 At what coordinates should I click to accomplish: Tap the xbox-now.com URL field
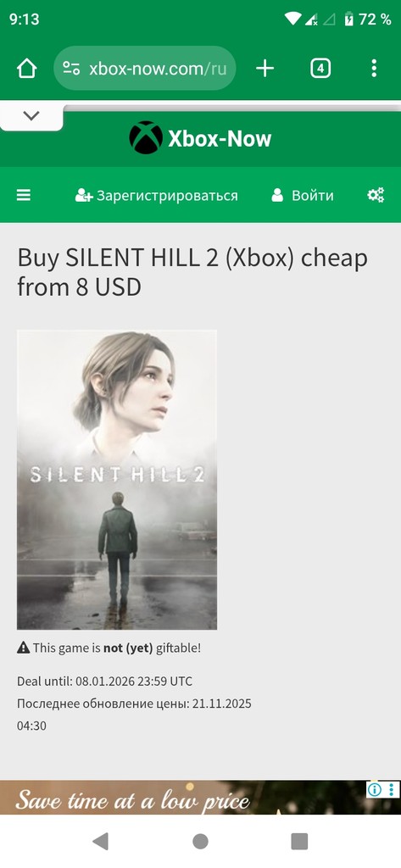point(145,69)
